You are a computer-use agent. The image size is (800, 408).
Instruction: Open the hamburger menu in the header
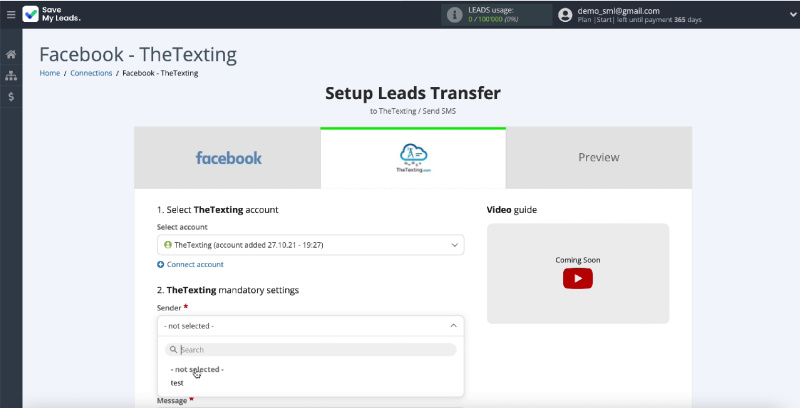point(11,15)
